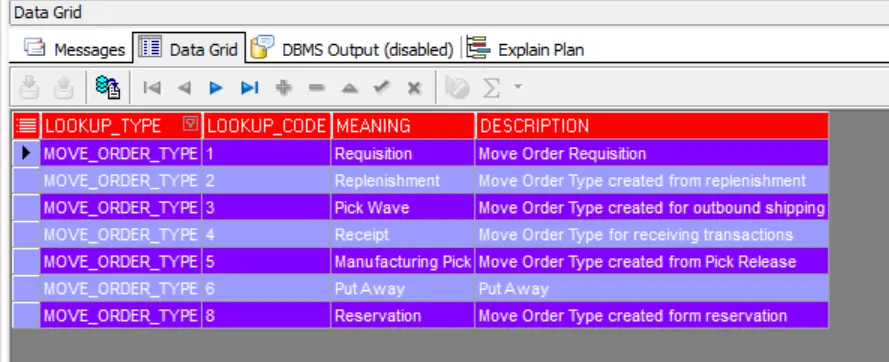Open the dropdown arrow beside sigma
889x362 pixels.
pos(517,87)
